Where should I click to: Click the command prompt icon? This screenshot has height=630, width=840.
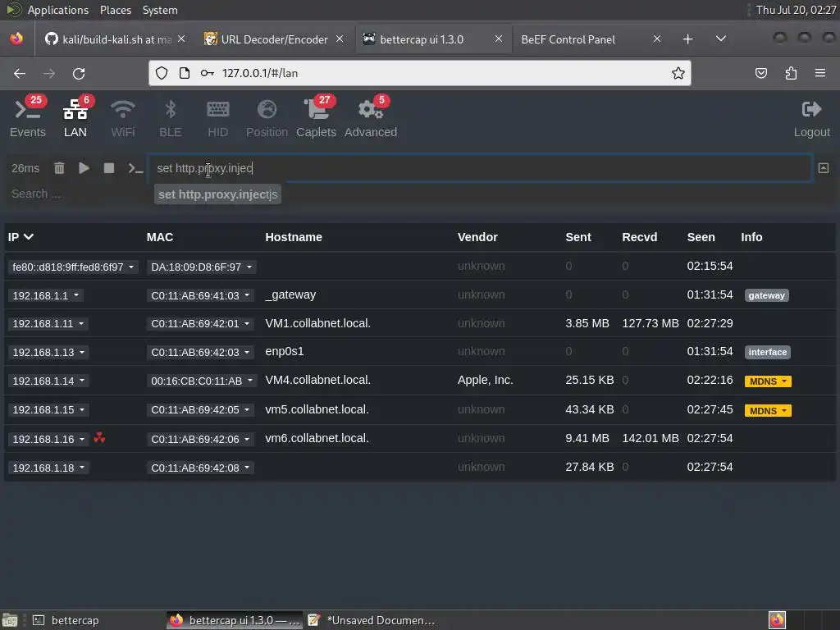[x=135, y=168]
